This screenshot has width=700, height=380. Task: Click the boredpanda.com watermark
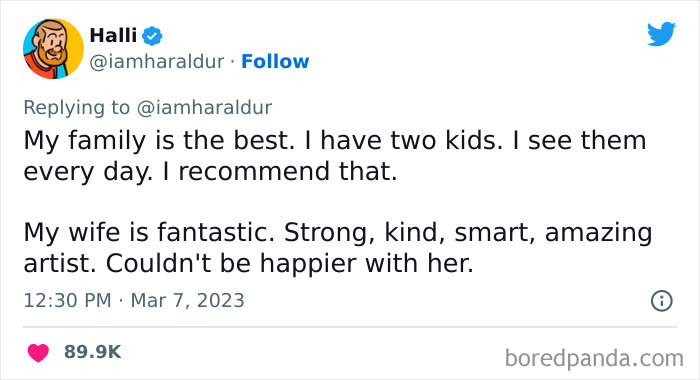point(594,359)
